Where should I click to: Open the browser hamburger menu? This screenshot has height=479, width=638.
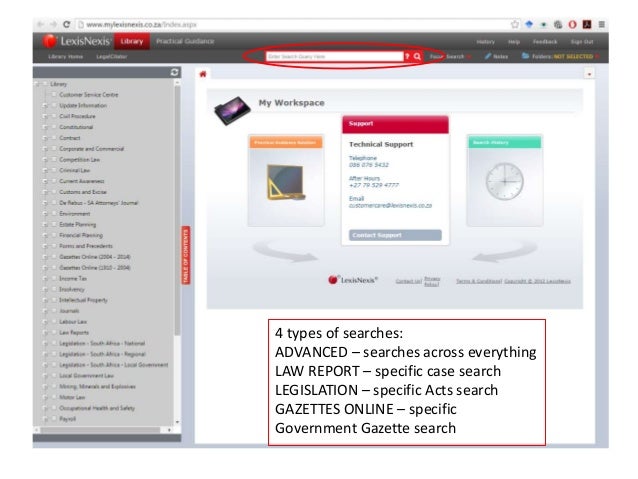tap(601, 24)
